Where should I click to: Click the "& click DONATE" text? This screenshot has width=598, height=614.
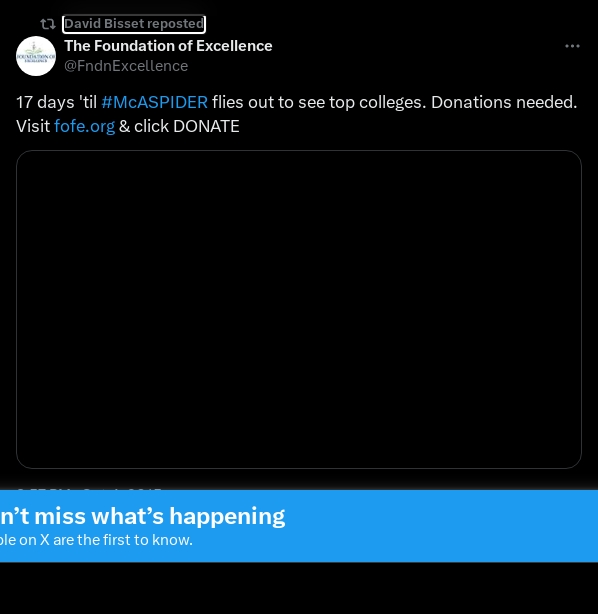[179, 126]
